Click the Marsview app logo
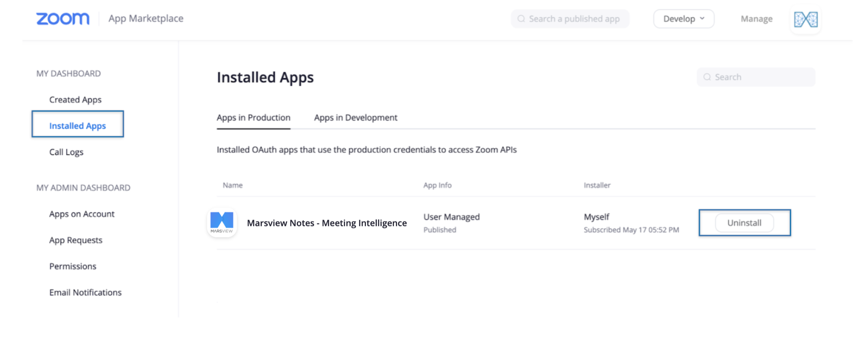 pyautogui.click(x=222, y=223)
